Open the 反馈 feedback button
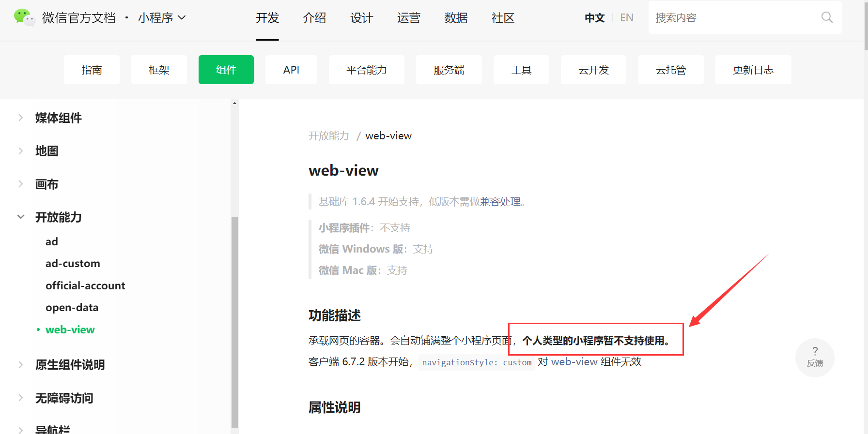This screenshot has height=434, width=868. (x=815, y=358)
